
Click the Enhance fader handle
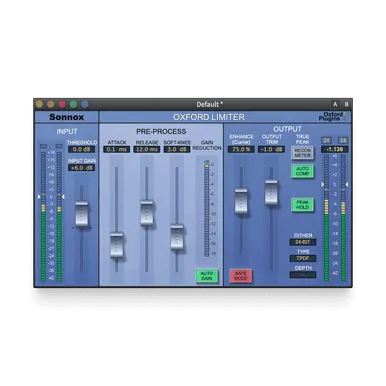pos(241,201)
